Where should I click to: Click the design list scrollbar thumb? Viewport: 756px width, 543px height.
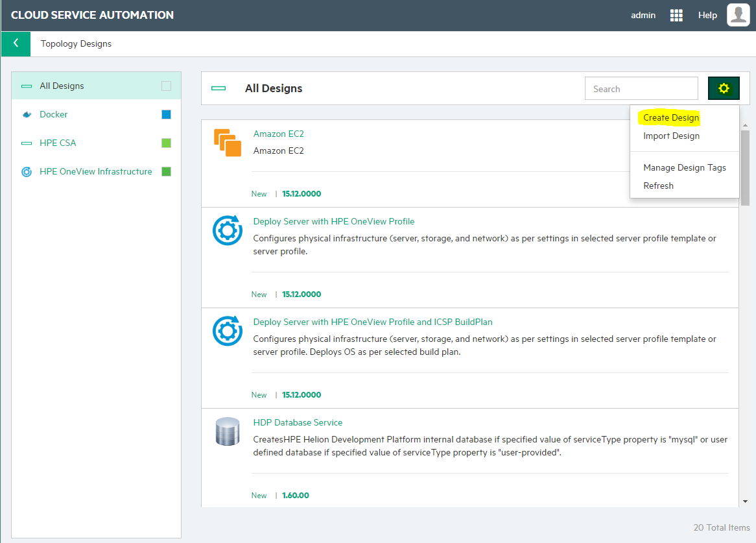[x=745, y=168]
